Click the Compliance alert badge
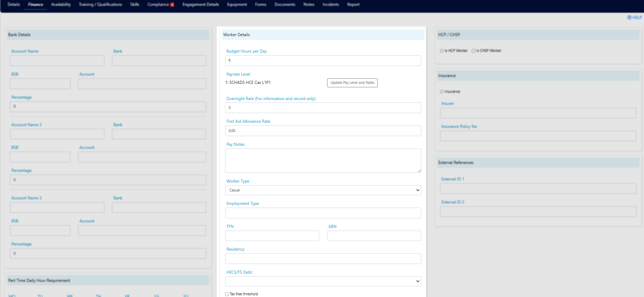This screenshot has width=644, height=297. (172, 5)
